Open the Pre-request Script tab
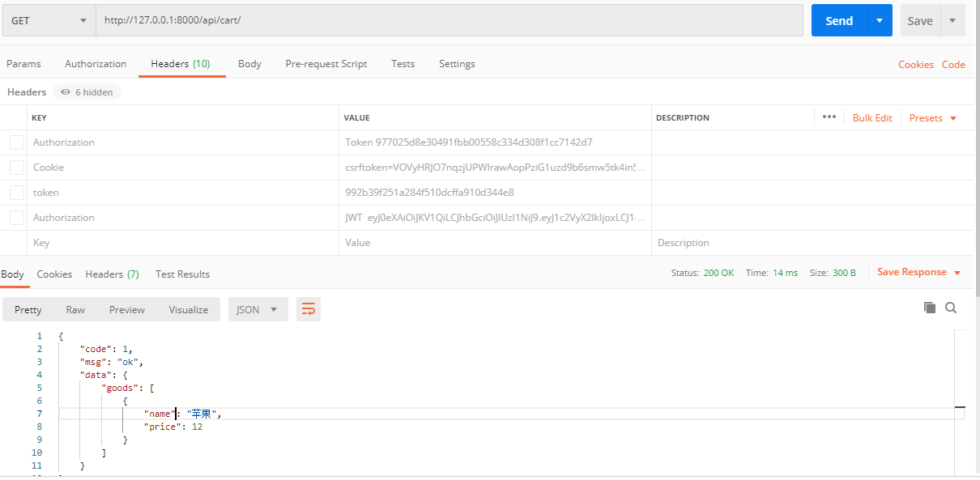 pyautogui.click(x=326, y=64)
